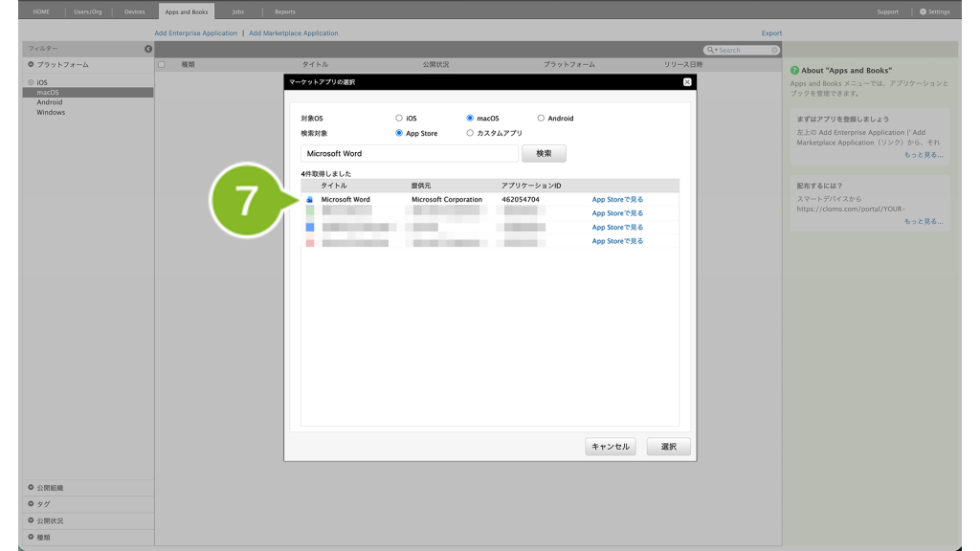The height and width of the screenshot is (551, 980).
Task: Click the アプリケーションID column header in dialog
Action: (531, 186)
